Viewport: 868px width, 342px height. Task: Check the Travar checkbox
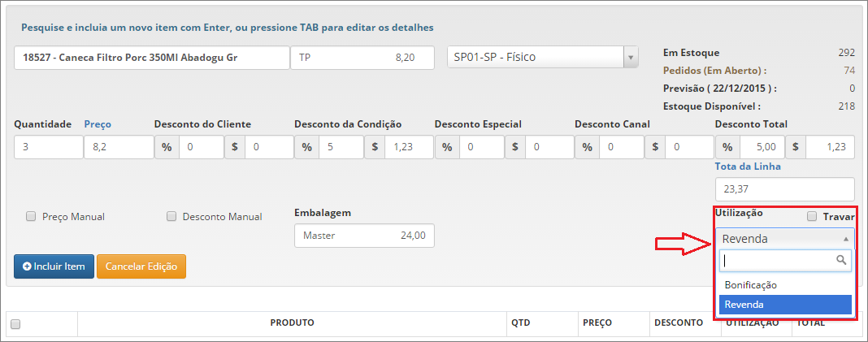(812, 216)
